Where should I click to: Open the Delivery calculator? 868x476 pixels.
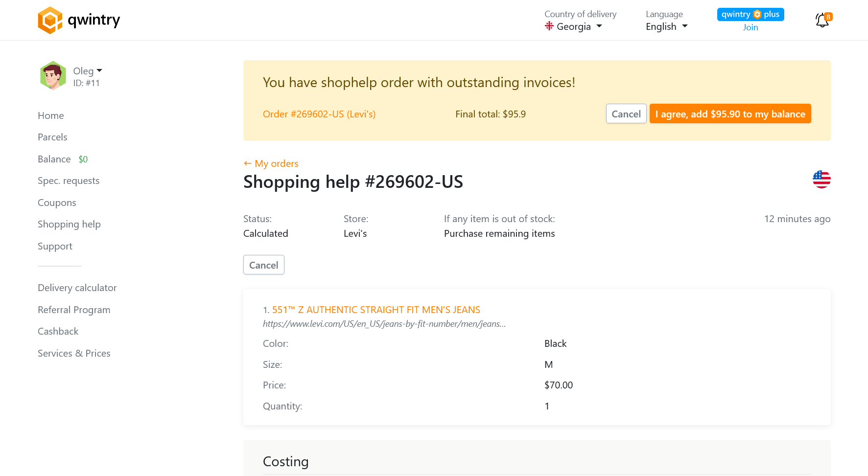[x=77, y=288]
